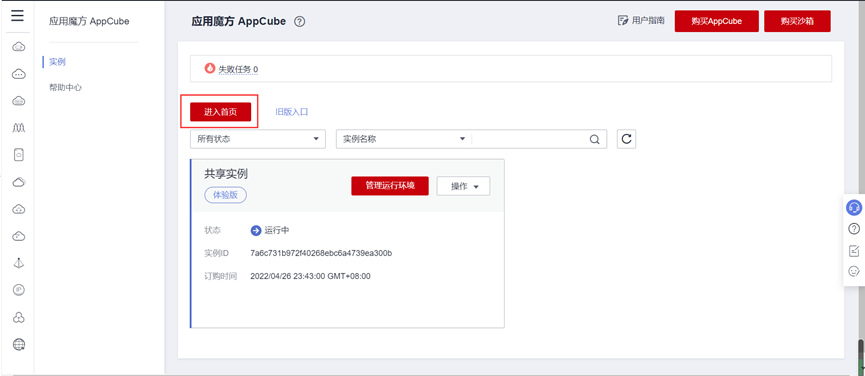Image resolution: width=865 pixels, height=376 pixels.
Task: Click the 订购时间 label
Action: 220,276
